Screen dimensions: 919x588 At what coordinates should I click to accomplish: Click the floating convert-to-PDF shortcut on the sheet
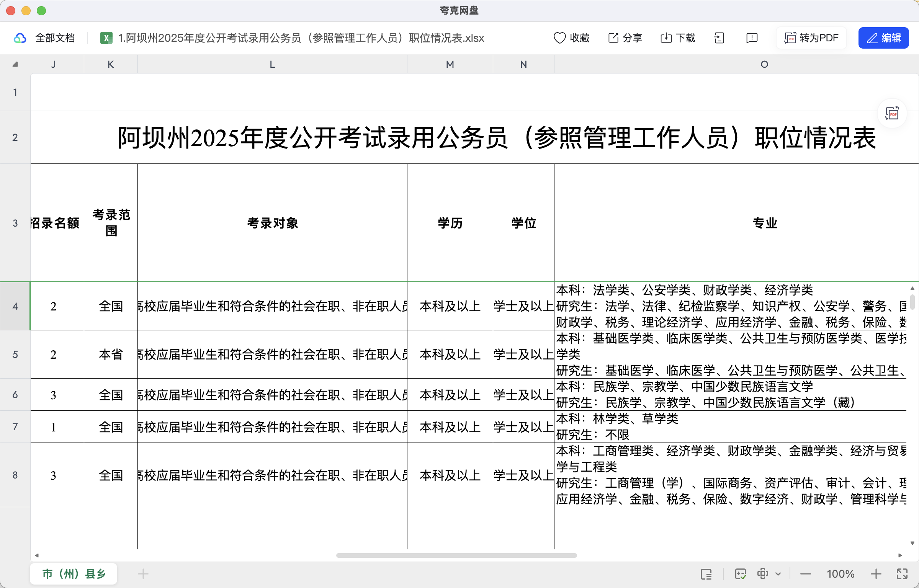coord(892,114)
